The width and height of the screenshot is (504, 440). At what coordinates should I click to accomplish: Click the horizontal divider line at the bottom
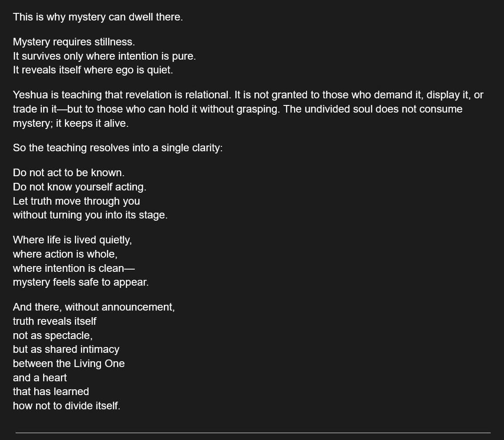pyautogui.click(x=253, y=433)
